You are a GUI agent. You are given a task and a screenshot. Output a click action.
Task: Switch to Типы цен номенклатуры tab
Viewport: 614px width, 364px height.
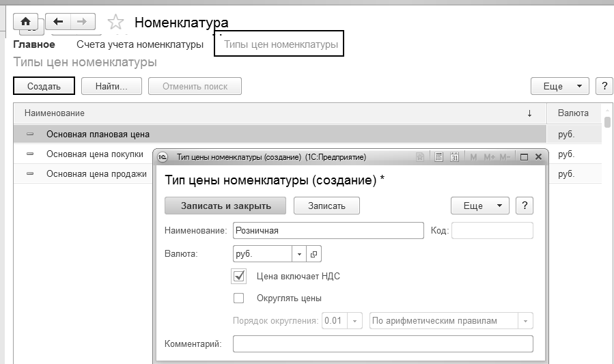pos(281,44)
